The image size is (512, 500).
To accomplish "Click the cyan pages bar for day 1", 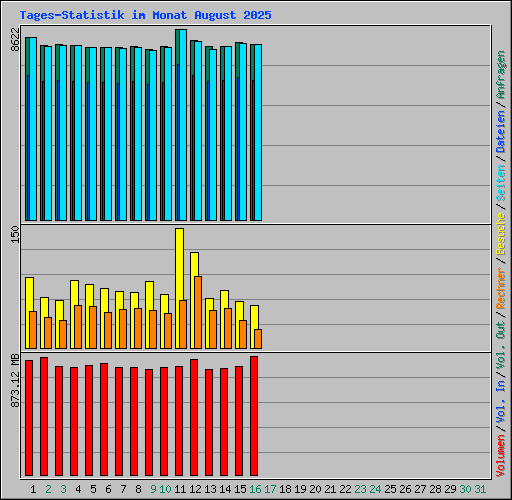I will pos(33,129).
